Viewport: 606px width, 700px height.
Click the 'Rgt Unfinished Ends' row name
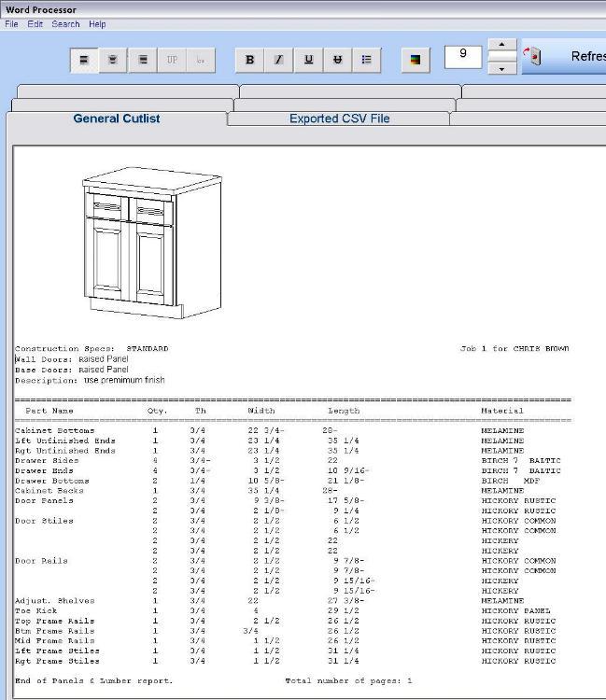point(65,451)
